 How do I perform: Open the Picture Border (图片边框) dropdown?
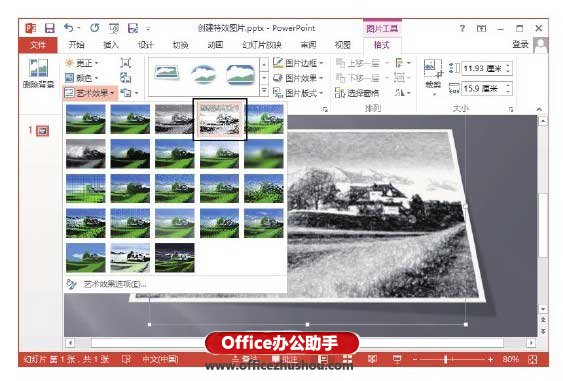coord(298,63)
